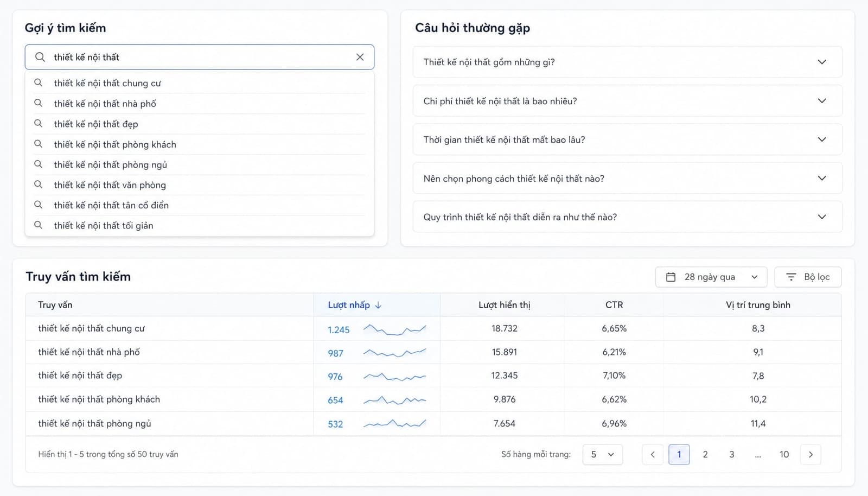The width and height of the screenshot is (868, 496).
Task: Select page 1 in pagination
Action: coord(679,454)
